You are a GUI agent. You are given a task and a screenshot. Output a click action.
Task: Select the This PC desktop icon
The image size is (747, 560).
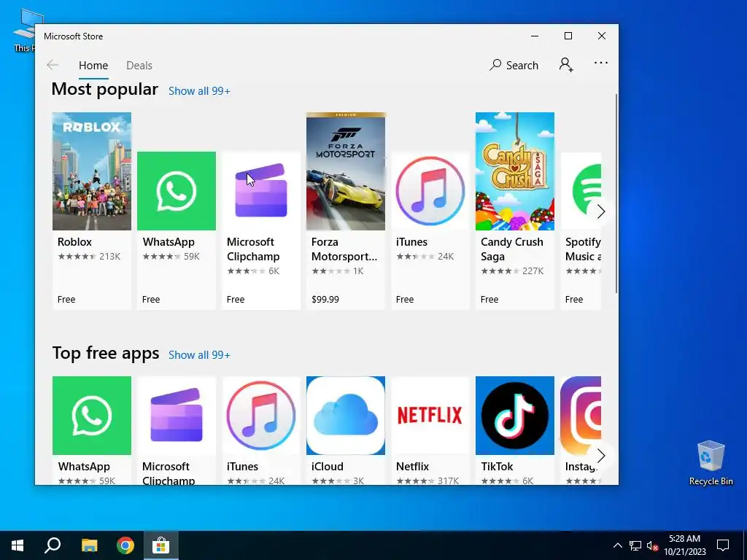point(24,31)
